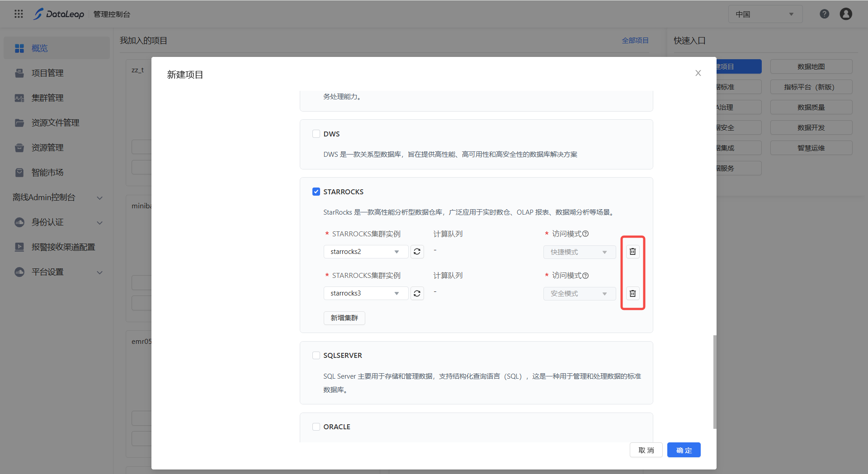Viewport: 868px width, 474px height.
Task: Click the STARROCKS section title
Action: (x=343, y=192)
